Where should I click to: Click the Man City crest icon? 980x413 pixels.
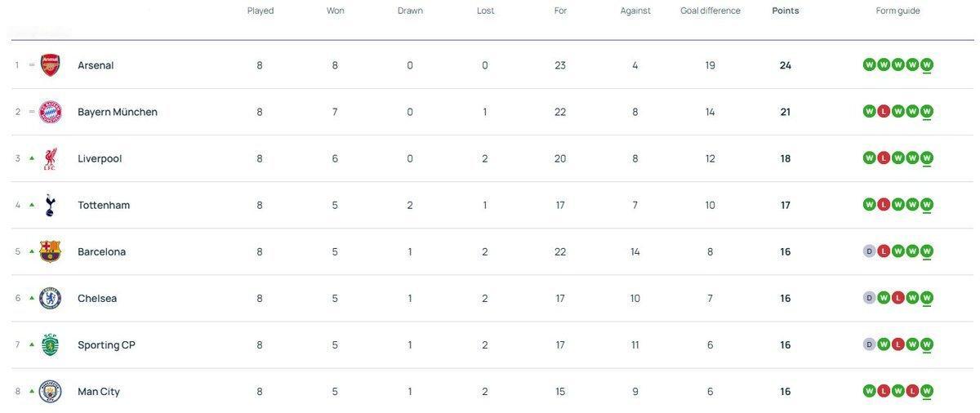click(51, 391)
